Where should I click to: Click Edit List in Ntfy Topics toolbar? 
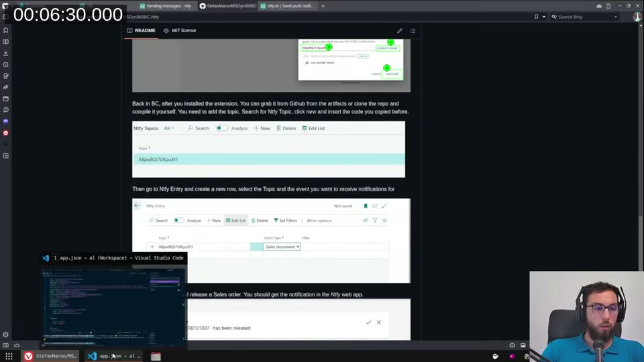click(x=313, y=128)
